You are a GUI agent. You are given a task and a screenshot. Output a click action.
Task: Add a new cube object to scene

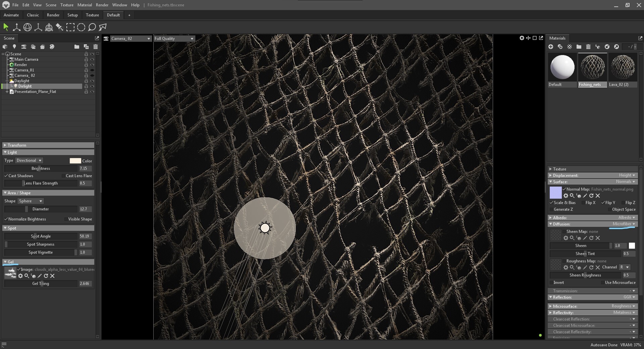(x=5, y=47)
